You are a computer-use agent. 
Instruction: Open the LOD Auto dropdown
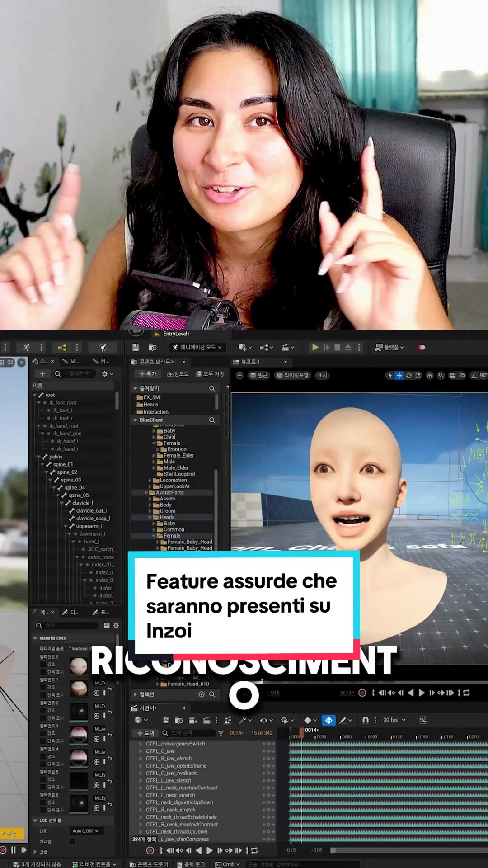click(x=86, y=831)
